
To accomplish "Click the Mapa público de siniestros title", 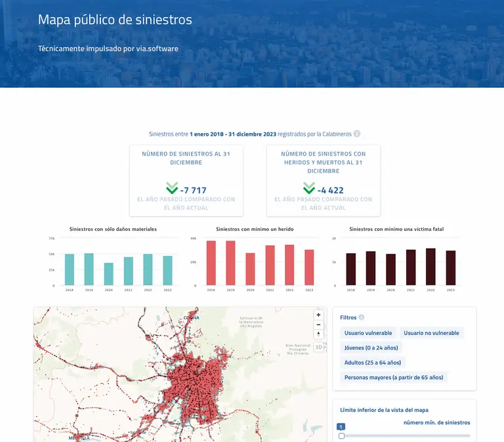I will coord(115,20).
